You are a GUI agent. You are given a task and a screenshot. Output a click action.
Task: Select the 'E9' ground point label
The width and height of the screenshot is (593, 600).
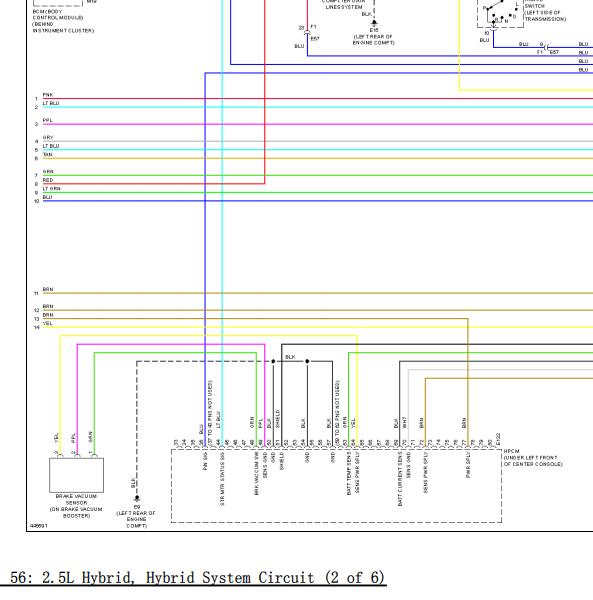(137, 507)
